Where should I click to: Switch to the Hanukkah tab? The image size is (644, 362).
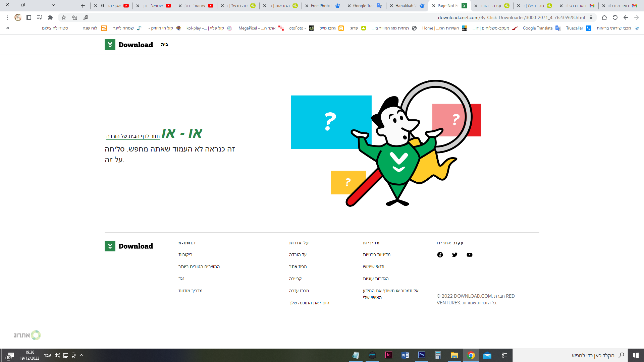407,6
